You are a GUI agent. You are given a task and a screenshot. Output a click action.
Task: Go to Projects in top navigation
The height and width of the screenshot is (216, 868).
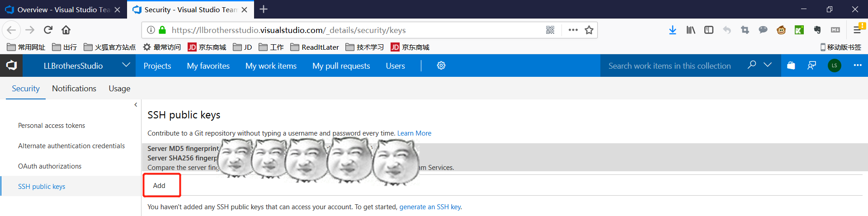pos(157,66)
